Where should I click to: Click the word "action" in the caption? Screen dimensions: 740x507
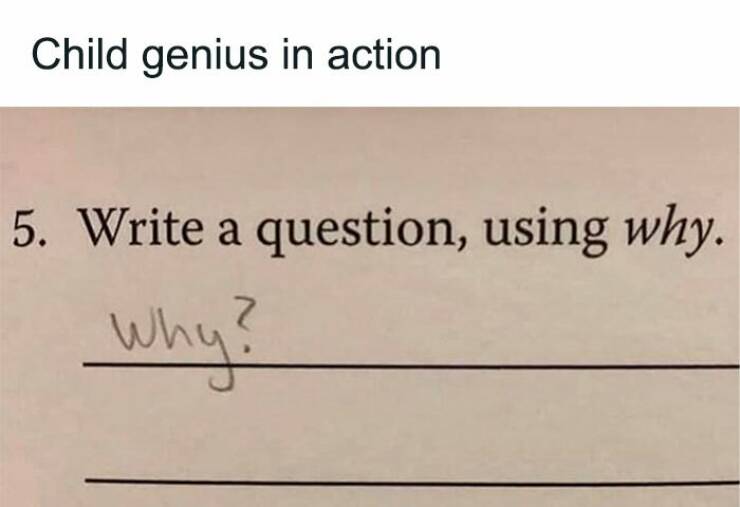(384, 54)
